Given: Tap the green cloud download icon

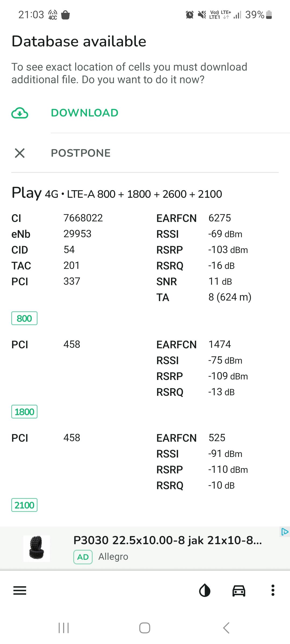Looking at the screenshot, I should point(20,113).
